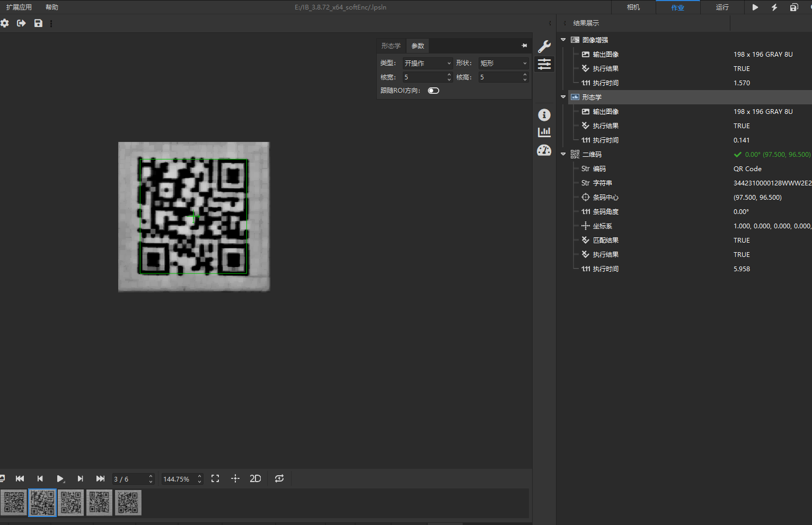The width and height of the screenshot is (812, 525).
Task: Toggle the 跟随ROI方向 switch
Action: click(x=434, y=91)
